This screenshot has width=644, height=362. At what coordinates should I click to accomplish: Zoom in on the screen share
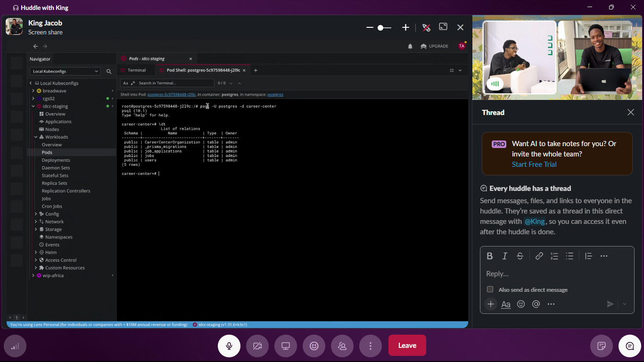(x=405, y=28)
